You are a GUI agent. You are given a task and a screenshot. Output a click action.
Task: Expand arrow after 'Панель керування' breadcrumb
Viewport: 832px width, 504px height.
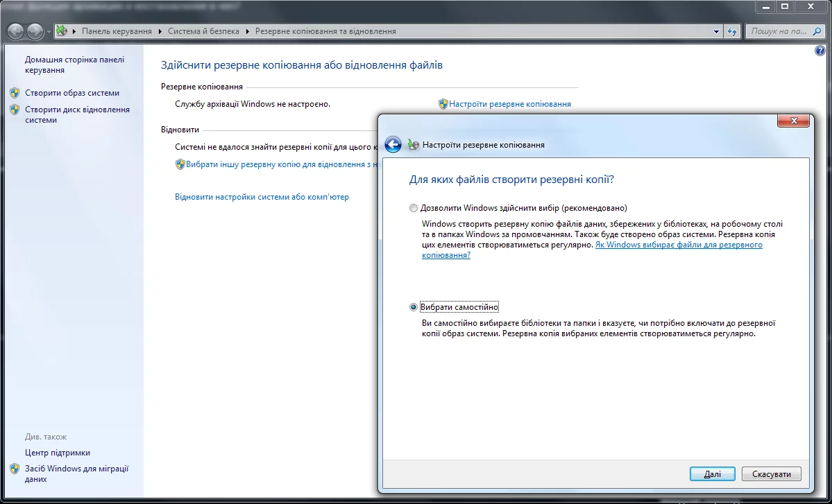tap(160, 31)
